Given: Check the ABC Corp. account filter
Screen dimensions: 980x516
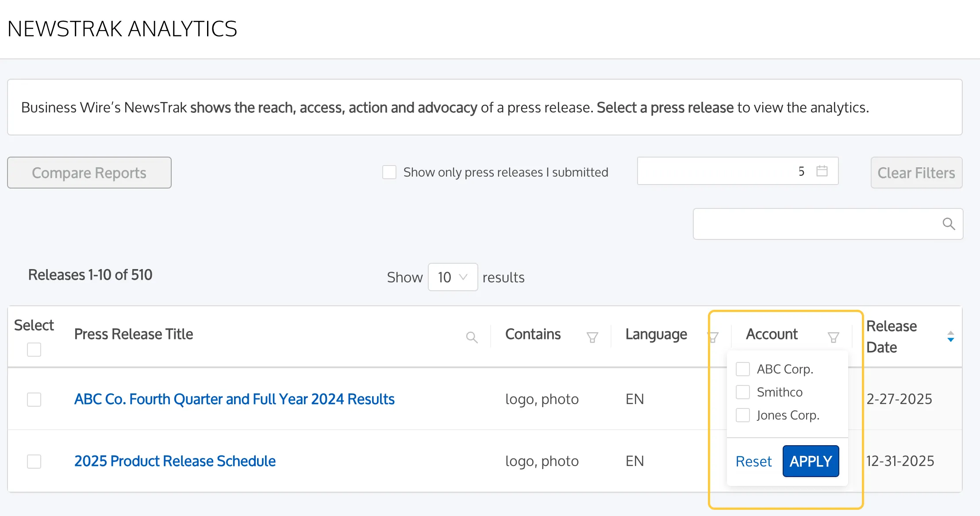Looking at the screenshot, I should (743, 369).
